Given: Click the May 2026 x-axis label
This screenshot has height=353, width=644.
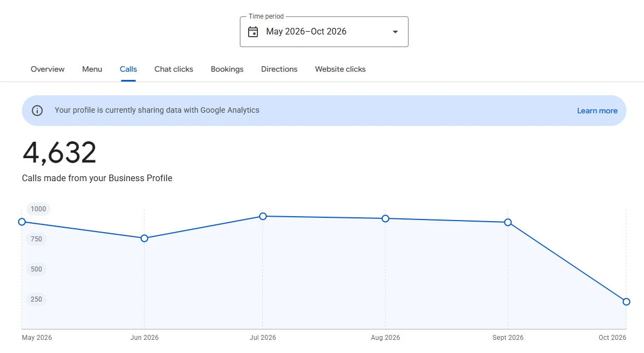Looking at the screenshot, I should point(37,337).
